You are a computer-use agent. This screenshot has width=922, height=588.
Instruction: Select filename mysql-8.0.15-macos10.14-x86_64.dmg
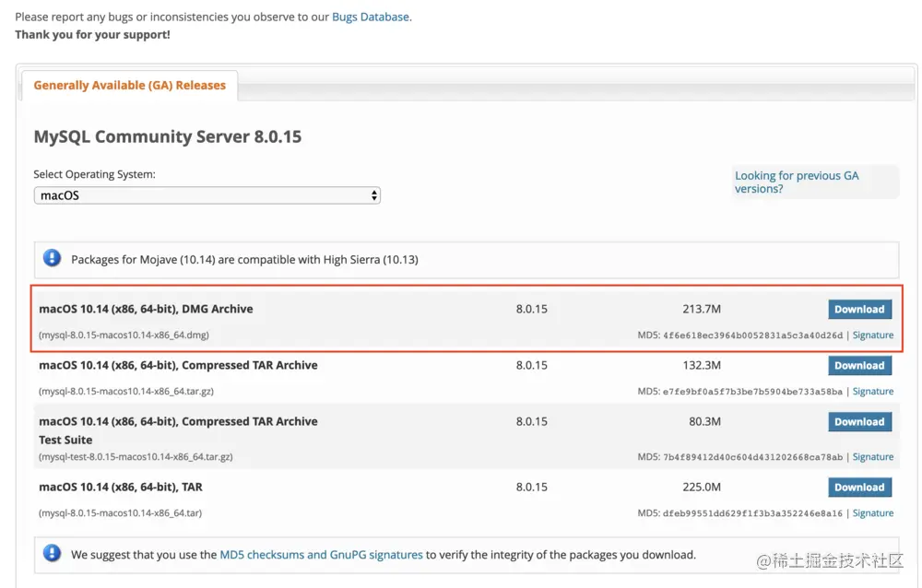point(124,335)
